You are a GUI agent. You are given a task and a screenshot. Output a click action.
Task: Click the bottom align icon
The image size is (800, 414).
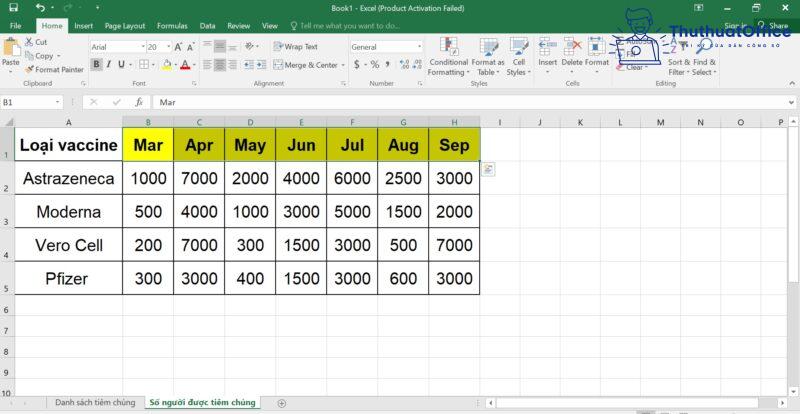click(233, 46)
